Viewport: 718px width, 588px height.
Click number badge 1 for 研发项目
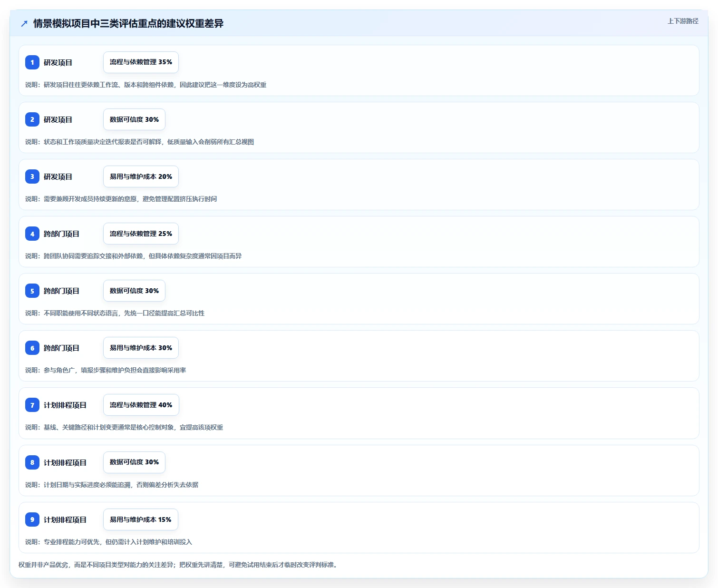click(32, 62)
